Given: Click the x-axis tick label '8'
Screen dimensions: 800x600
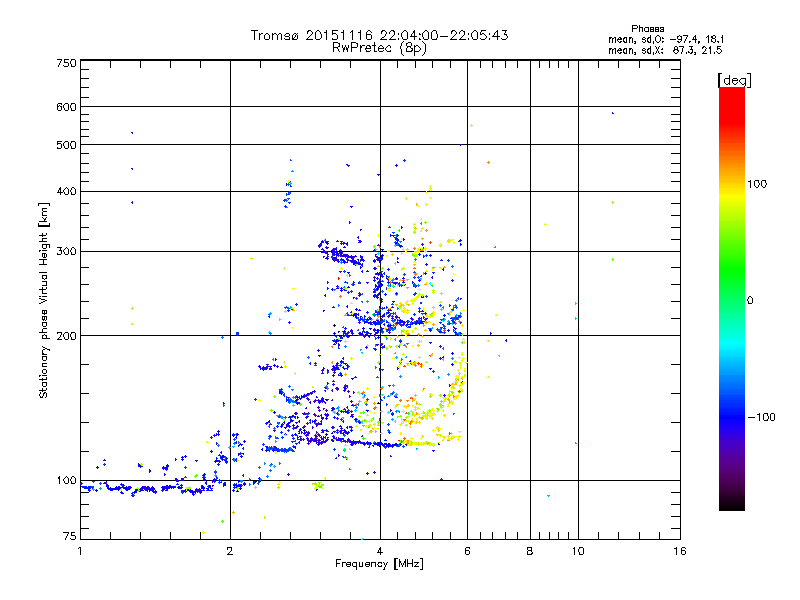Looking at the screenshot, I should [530, 552].
